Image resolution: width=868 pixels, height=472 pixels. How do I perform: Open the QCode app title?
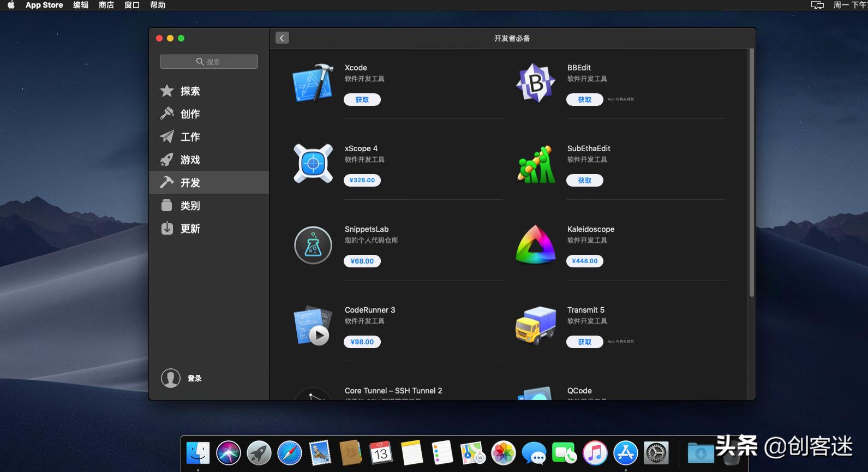tap(579, 391)
